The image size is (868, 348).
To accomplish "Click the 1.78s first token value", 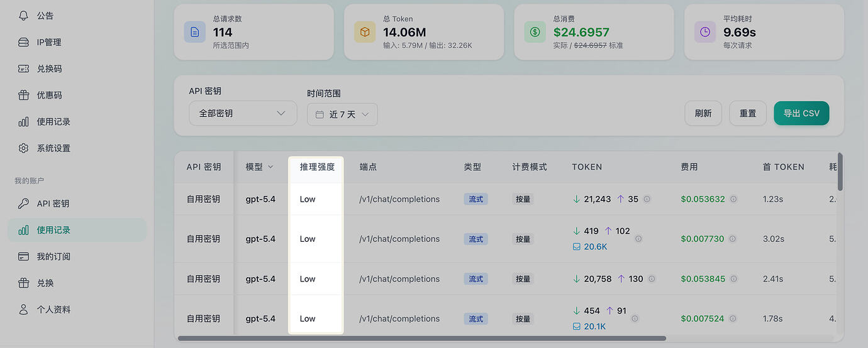I will click(x=772, y=318).
